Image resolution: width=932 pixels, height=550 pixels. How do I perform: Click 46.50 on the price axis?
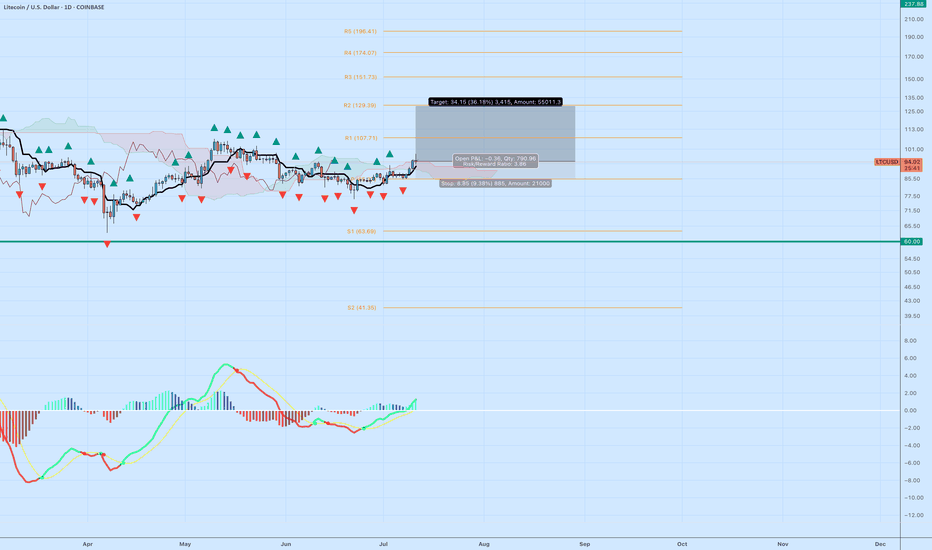[912, 287]
